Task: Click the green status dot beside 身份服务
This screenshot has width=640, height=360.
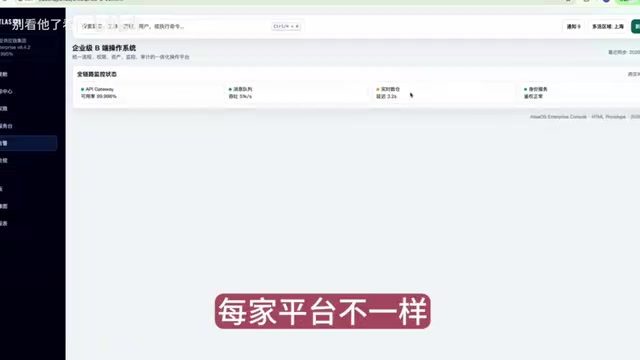Action: [x=525, y=89]
